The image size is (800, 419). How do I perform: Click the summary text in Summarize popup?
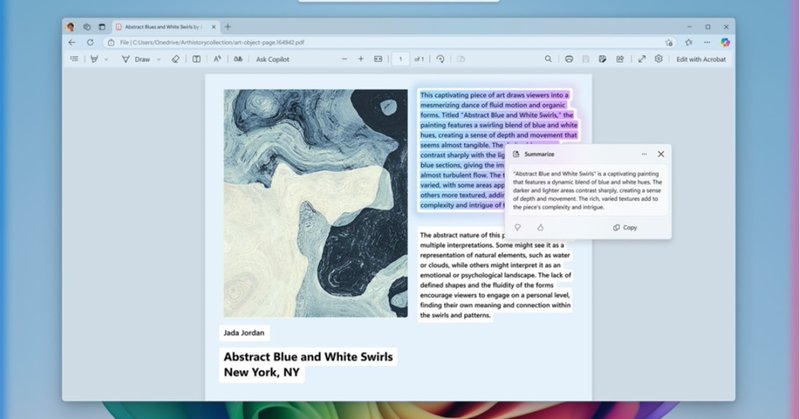coord(587,190)
